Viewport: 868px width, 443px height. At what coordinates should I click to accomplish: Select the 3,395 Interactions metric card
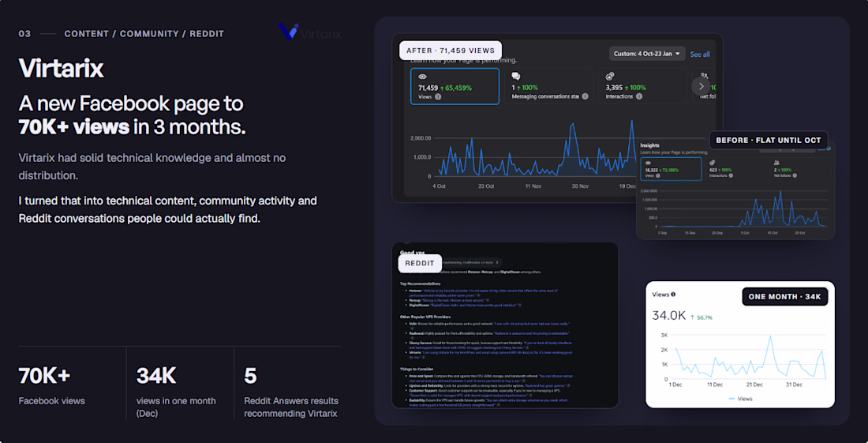tap(643, 86)
